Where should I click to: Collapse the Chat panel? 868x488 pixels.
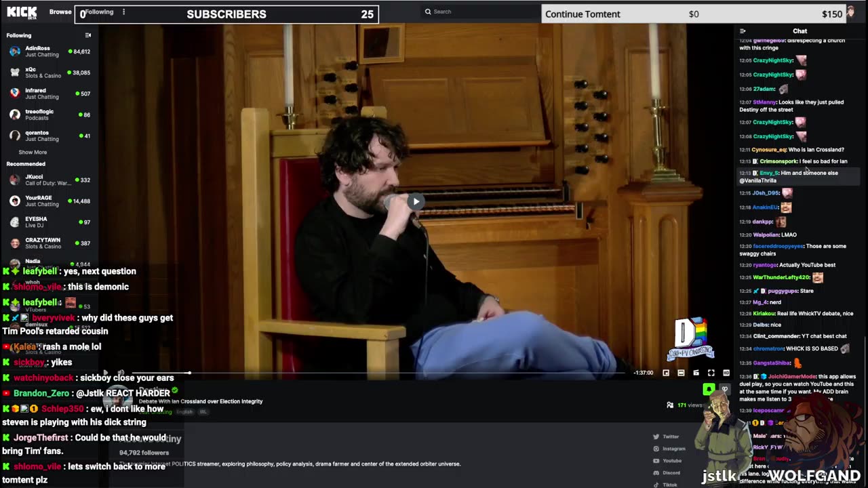coord(743,31)
